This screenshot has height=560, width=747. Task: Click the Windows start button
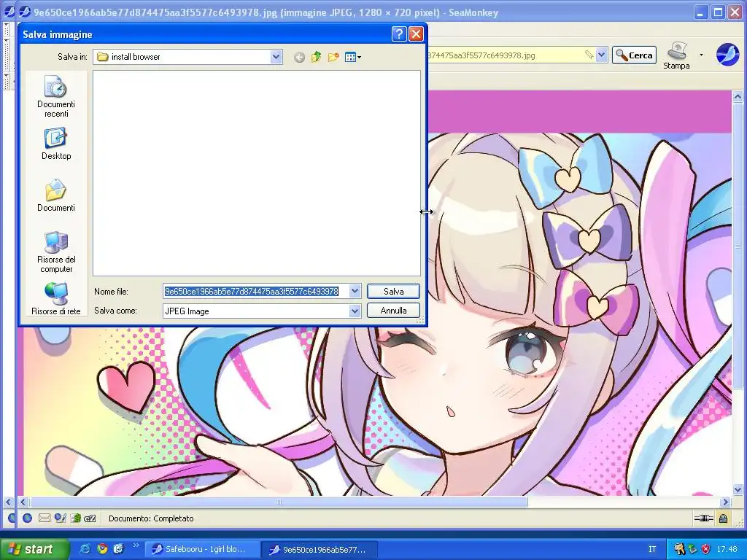(x=34, y=549)
